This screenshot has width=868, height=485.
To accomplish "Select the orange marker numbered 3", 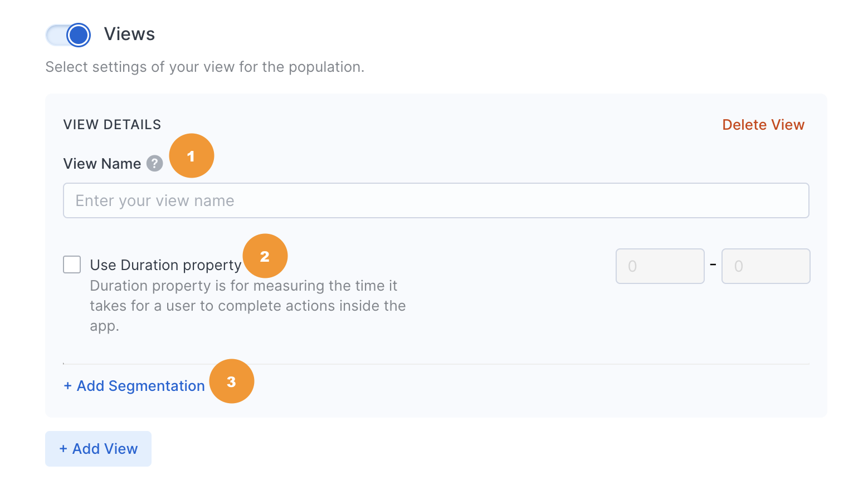I will pos(232,381).
